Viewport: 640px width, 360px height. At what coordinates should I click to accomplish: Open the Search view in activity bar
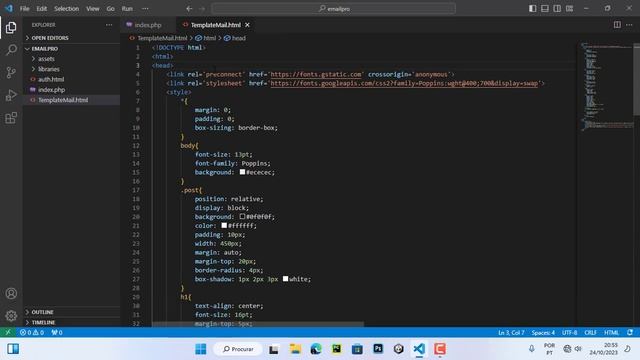coord(11,50)
